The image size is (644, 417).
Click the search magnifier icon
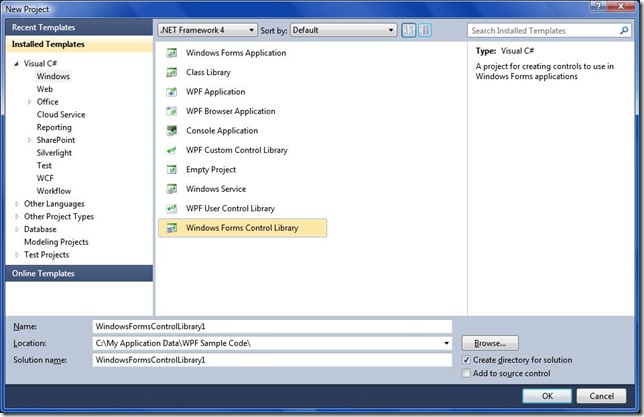(x=624, y=30)
